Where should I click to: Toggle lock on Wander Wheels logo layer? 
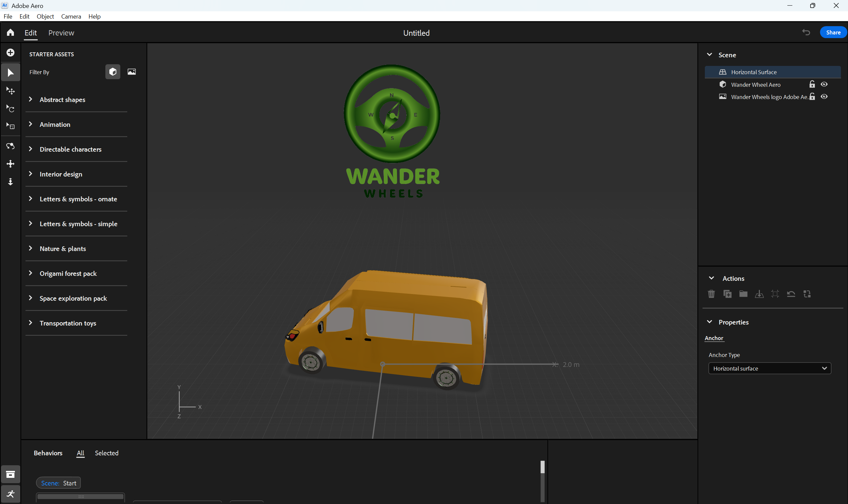coord(812,96)
